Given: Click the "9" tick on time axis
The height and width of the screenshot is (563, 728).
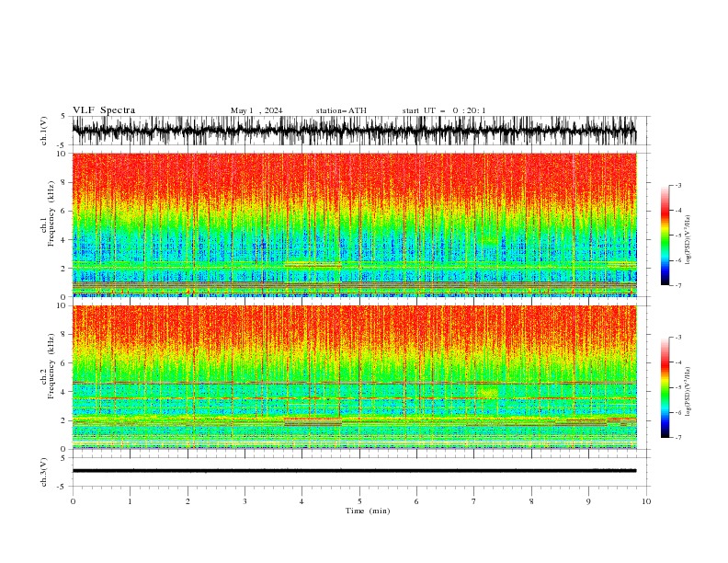Looking at the screenshot, I should click(x=588, y=501).
